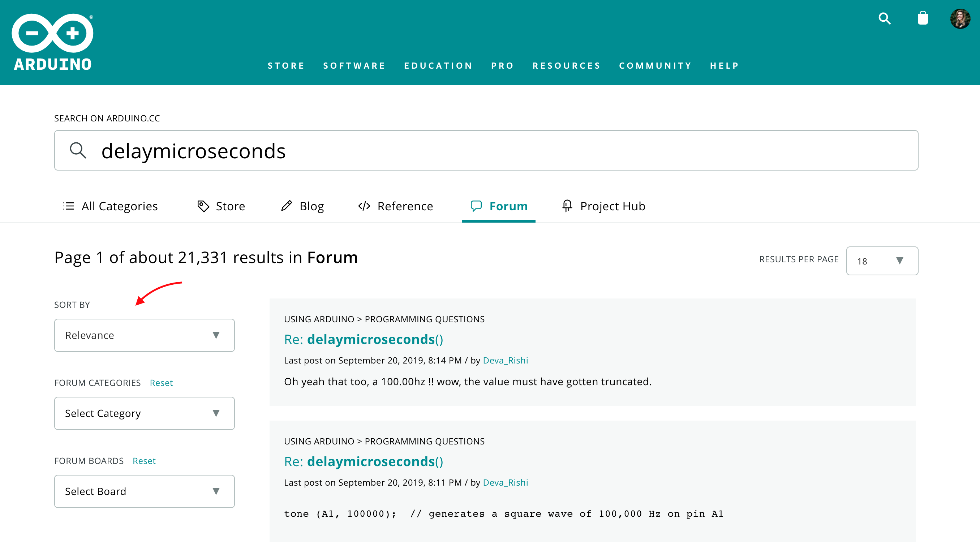Screen dimensions: 980x542
Task: Open Deva_Rishi profile on 8:14 PM post
Action: pyautogui.click(x=505, y=360)
